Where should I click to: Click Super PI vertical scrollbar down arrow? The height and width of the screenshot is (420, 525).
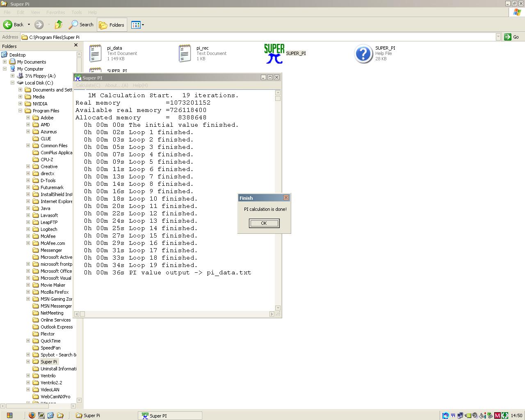[x=278, y=308]
